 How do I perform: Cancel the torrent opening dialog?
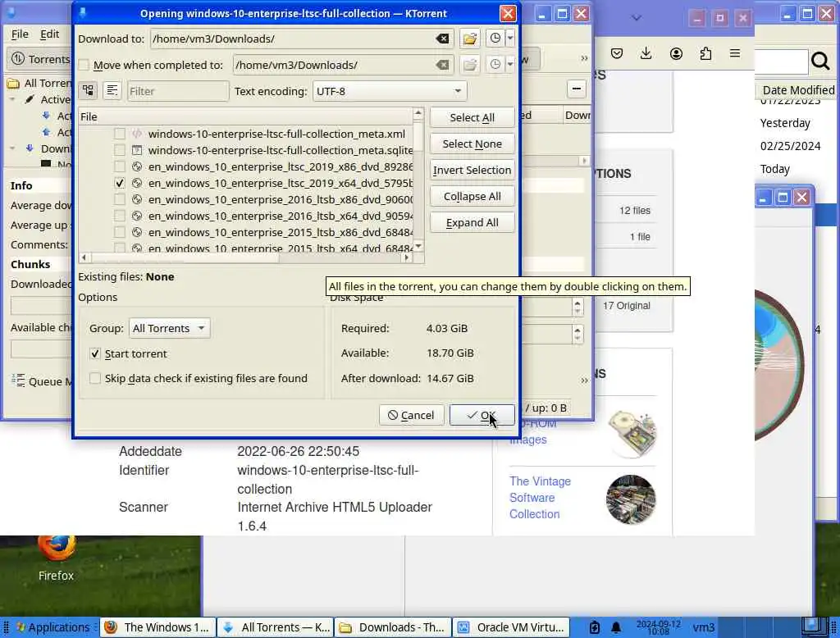pos(411,415)
